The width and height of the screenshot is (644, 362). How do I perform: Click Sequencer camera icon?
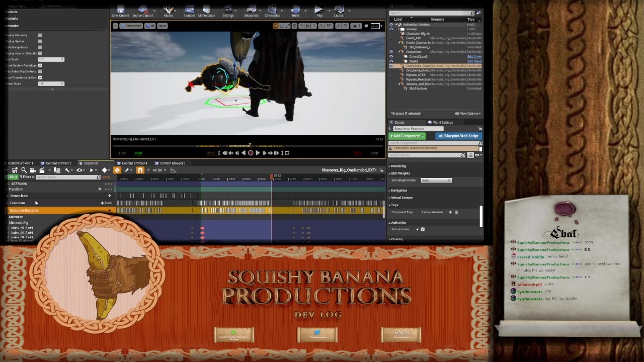[x=33, y=170]
